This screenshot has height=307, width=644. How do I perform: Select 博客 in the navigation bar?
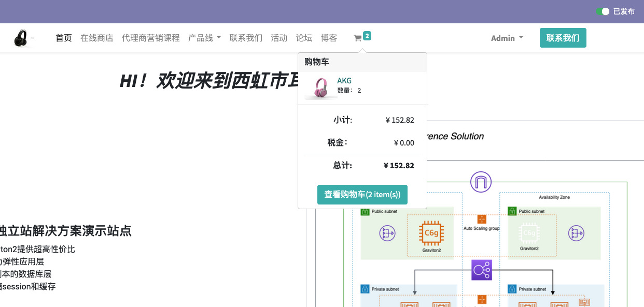point(329,38)
